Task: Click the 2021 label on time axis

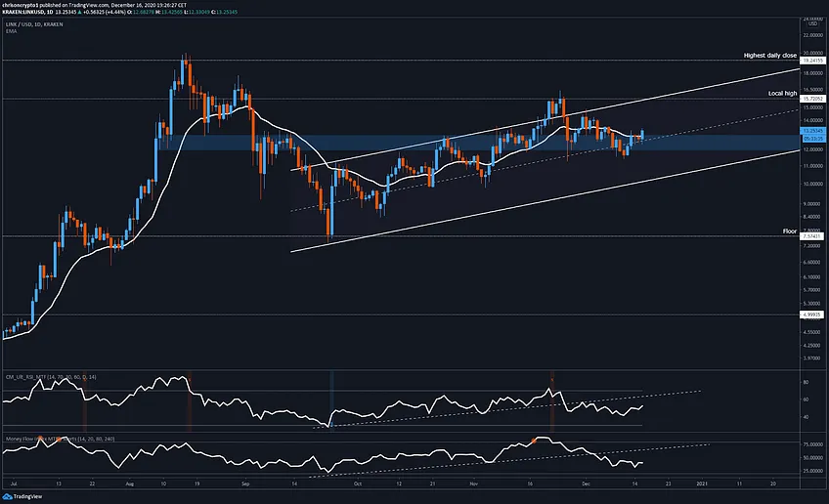Action: coord(702,483)
